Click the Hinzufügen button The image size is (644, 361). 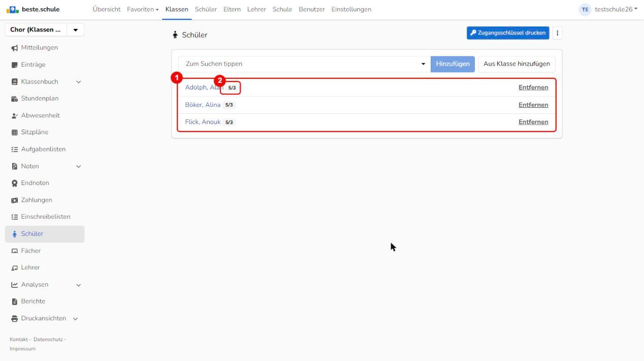point(453,64)
